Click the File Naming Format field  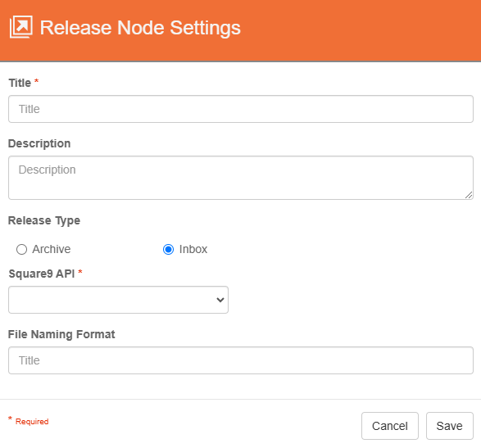pyautogui.click(x=241, y=360)
